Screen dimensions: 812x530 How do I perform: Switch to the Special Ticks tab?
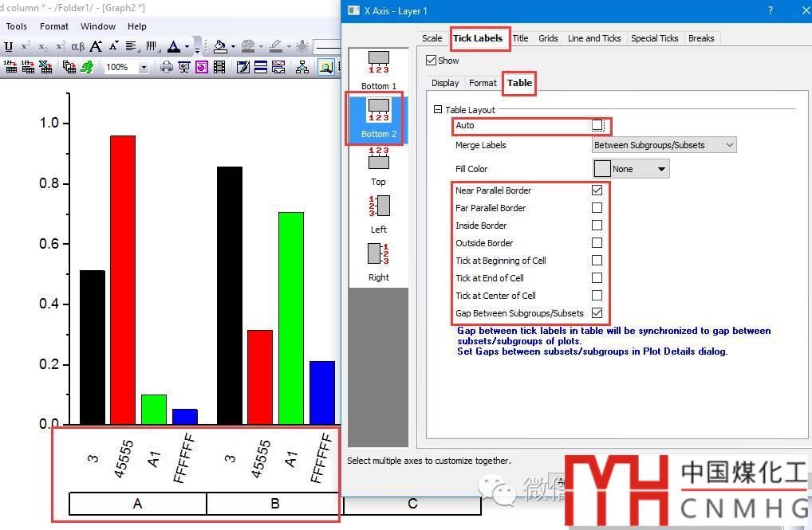[654, 38]
